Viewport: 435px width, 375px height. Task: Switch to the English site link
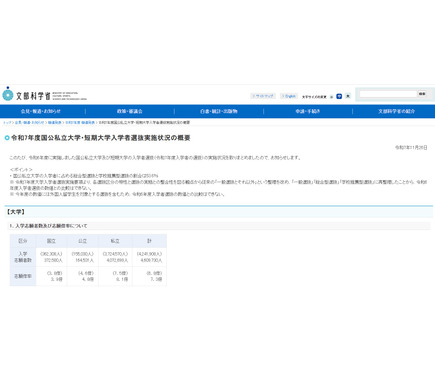coord(289,96)
